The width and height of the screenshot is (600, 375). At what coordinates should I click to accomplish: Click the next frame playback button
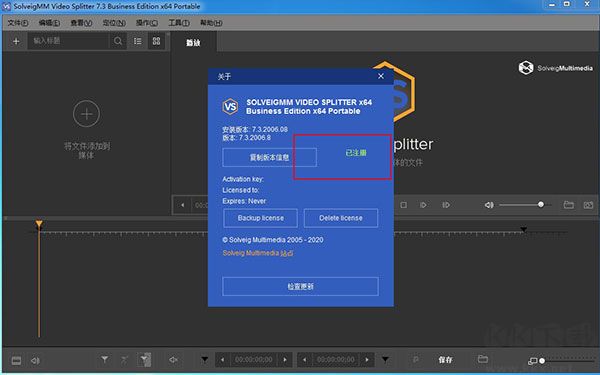click(x=423, y=205)
